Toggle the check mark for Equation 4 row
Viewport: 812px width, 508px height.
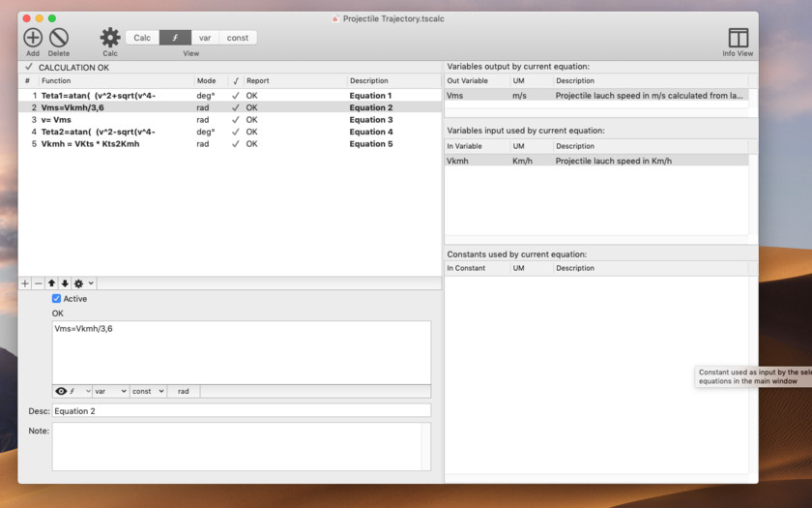pos(236,132)
